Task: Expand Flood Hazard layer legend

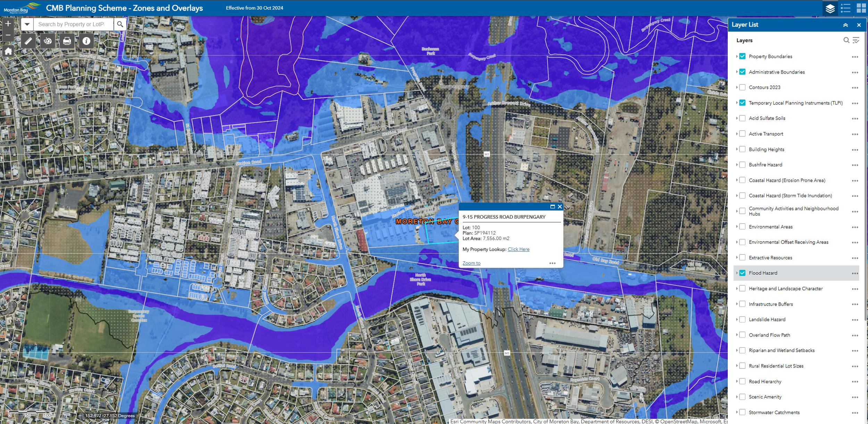Action: point(736,273)
